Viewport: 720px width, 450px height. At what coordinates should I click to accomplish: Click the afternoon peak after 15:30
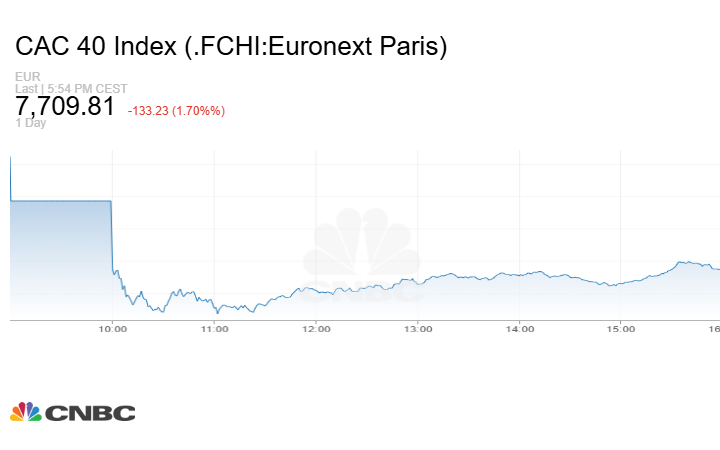(681, 262)
